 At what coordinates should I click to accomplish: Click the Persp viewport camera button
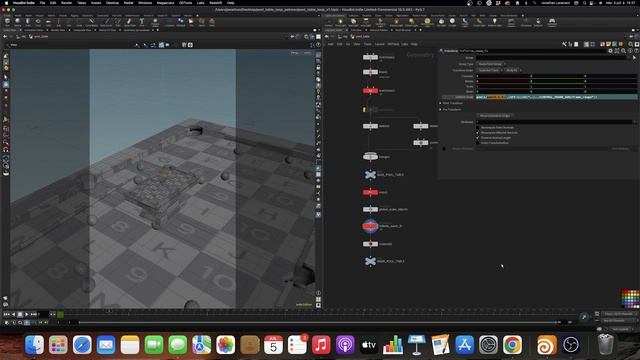[x=295, y=53]
